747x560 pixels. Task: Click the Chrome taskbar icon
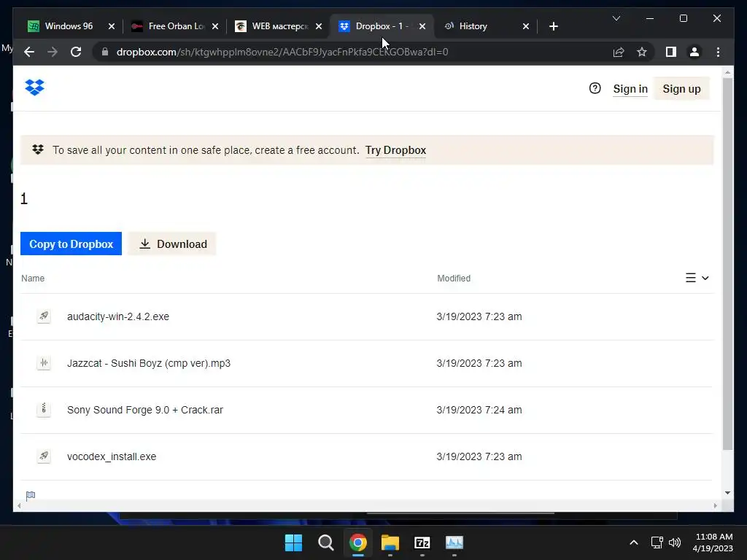357,542
